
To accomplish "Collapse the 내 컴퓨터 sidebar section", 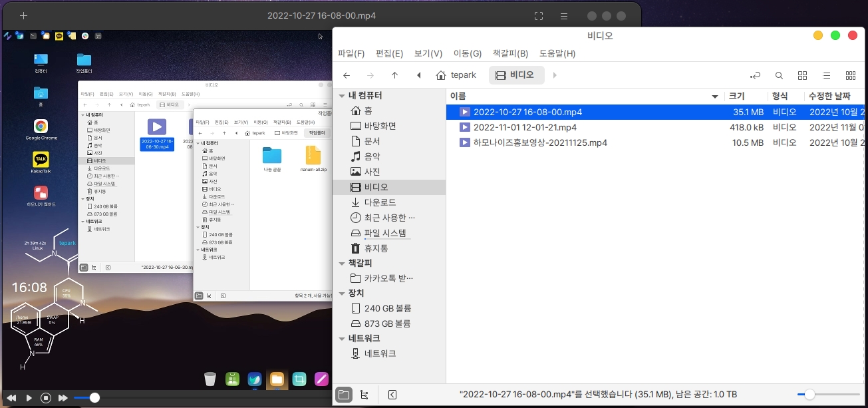I will tap(342, 96).
